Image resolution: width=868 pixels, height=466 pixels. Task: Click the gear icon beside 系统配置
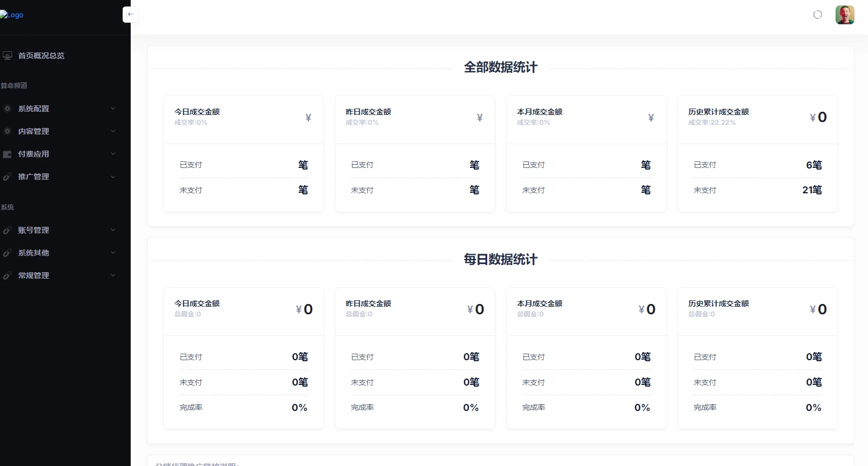click(8, 109)
